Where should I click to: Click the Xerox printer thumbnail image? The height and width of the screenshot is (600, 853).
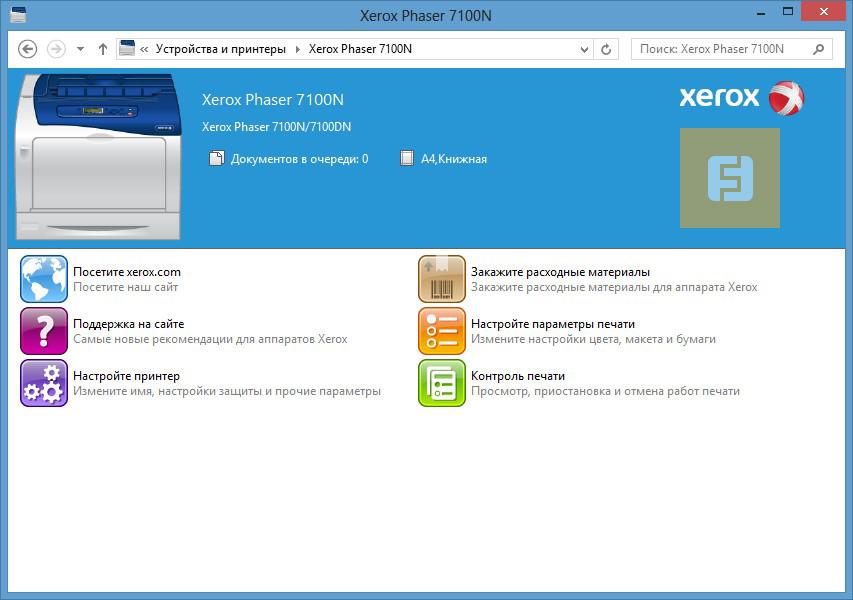97,156
